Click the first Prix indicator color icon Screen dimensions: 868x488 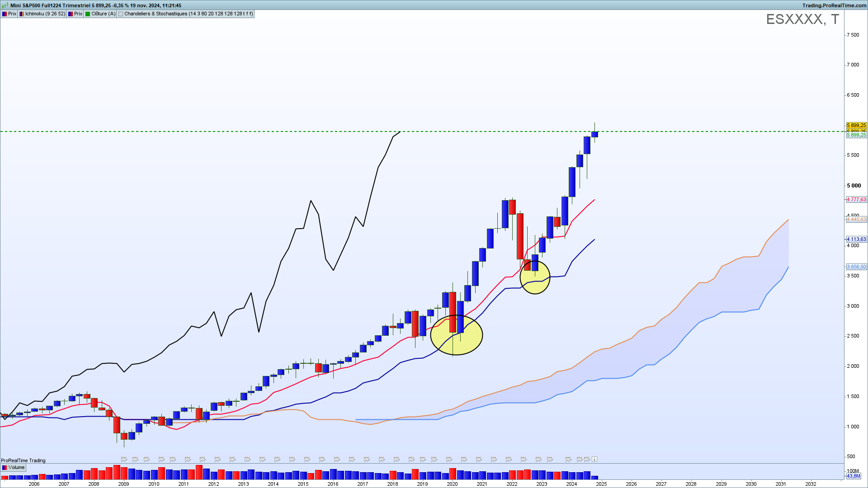pyautogui.click(x=5, y=14)
